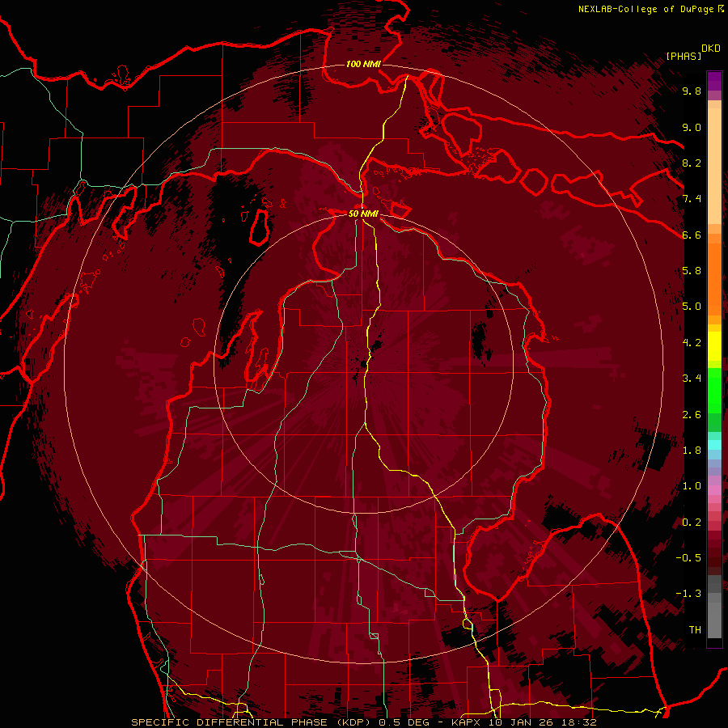Click the 0.2 scale value
The image size is (728, 728).
692,523
